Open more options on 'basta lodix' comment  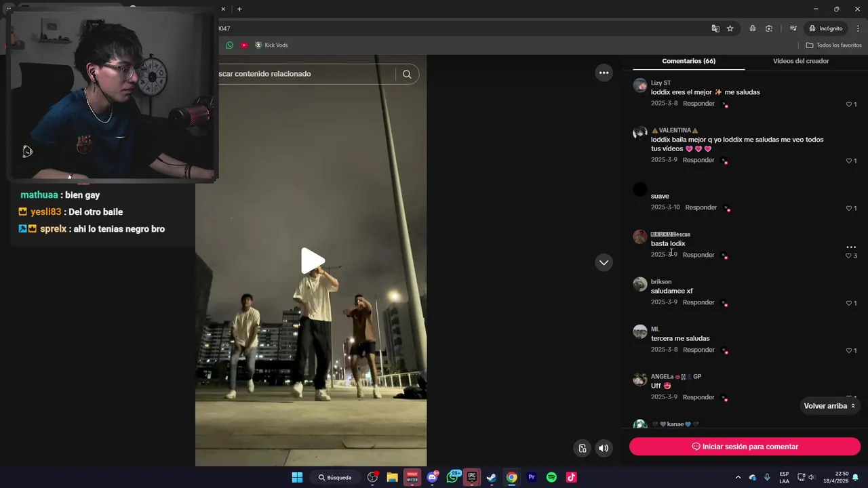[851, 247]
